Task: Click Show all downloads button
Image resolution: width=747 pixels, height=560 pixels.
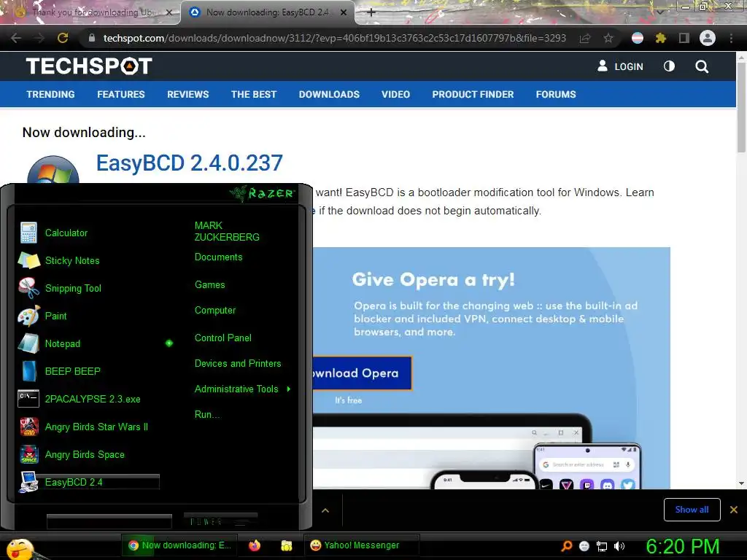Action: click(x=692, y=510)
